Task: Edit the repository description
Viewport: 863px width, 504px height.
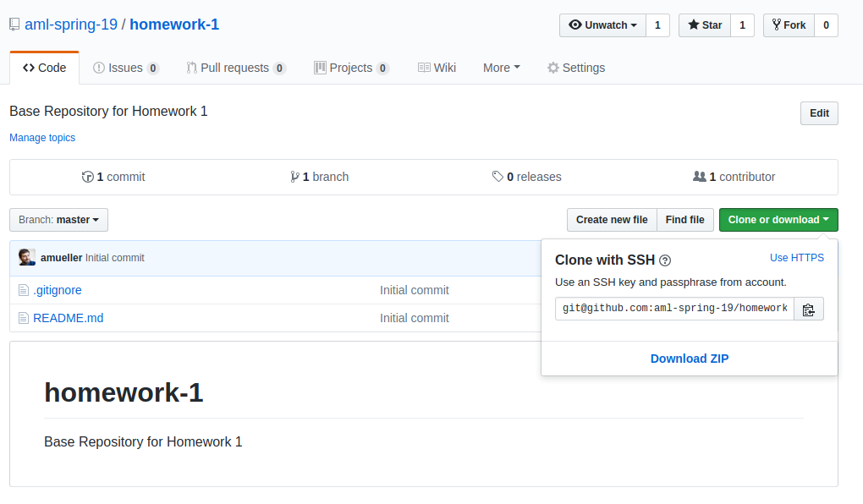Action: pyautogui.click(x=819, y=113)
